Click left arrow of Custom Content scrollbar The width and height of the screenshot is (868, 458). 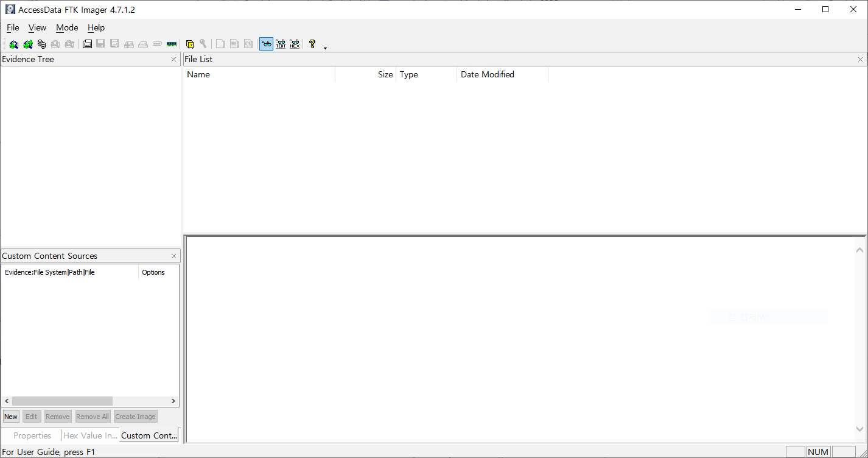7,401
